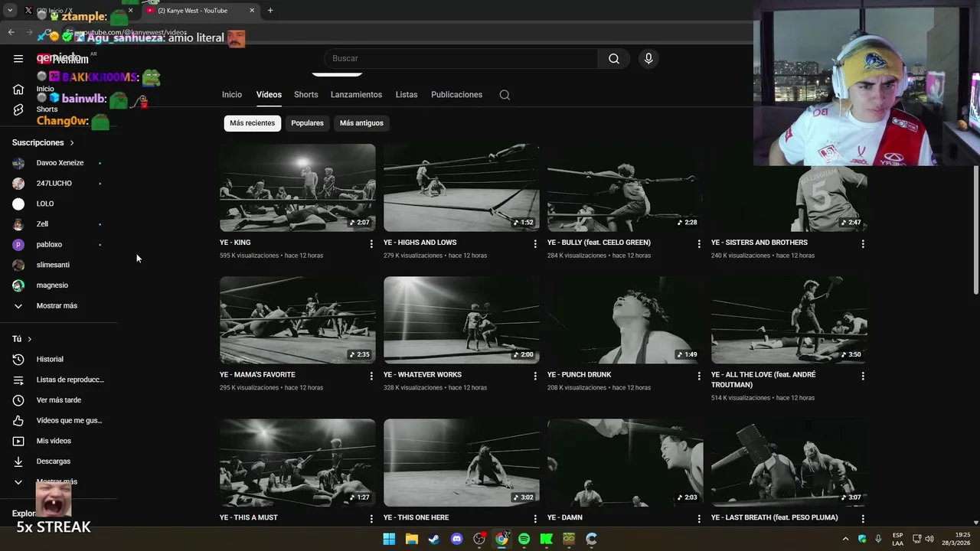Open Spotify from the taskbar
Screen dimensions: 980x551
tap(524, 539)
